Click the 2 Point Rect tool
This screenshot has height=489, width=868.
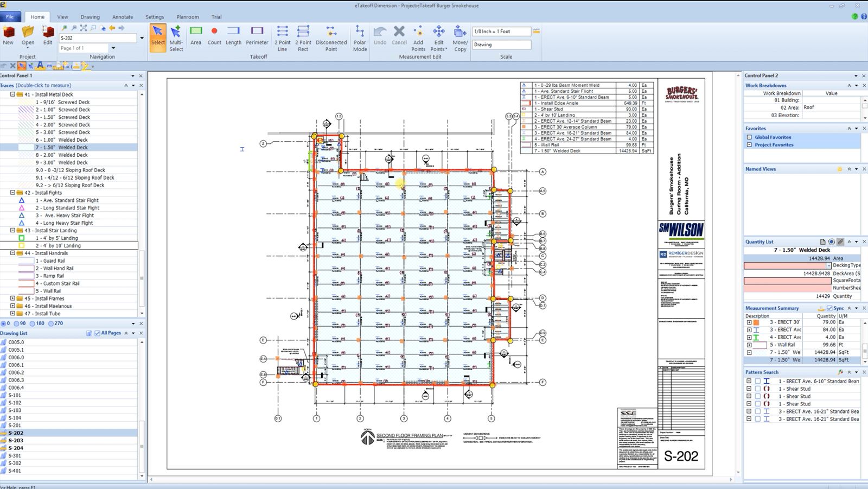(x=303, y=38)
